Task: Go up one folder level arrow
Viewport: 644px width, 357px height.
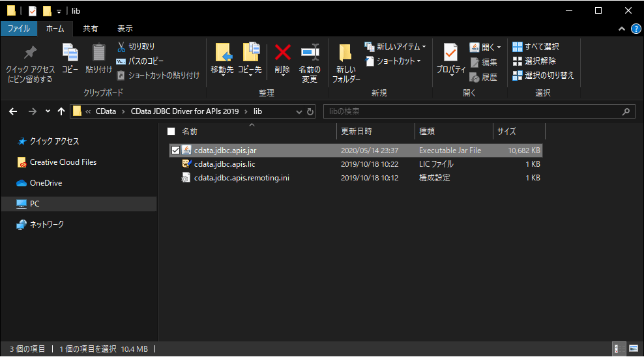Action: click(61, 111)
